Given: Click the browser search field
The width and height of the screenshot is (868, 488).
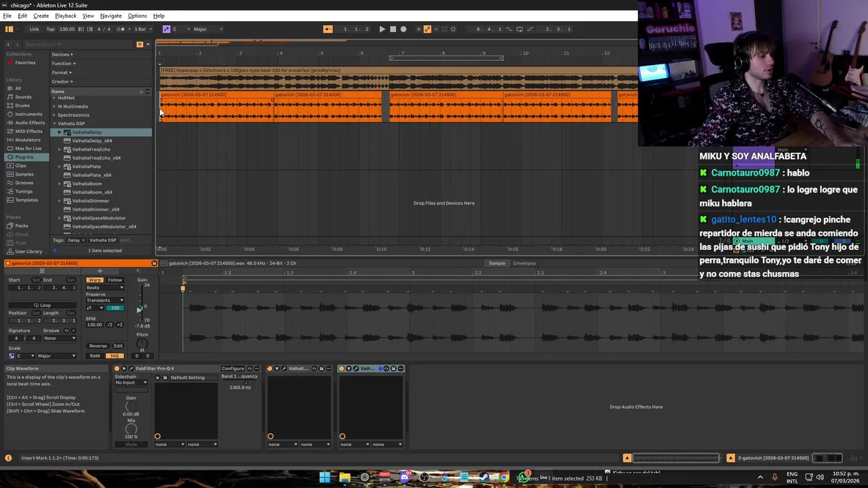Looking at the screenshot, I should [x=78, y=44].
